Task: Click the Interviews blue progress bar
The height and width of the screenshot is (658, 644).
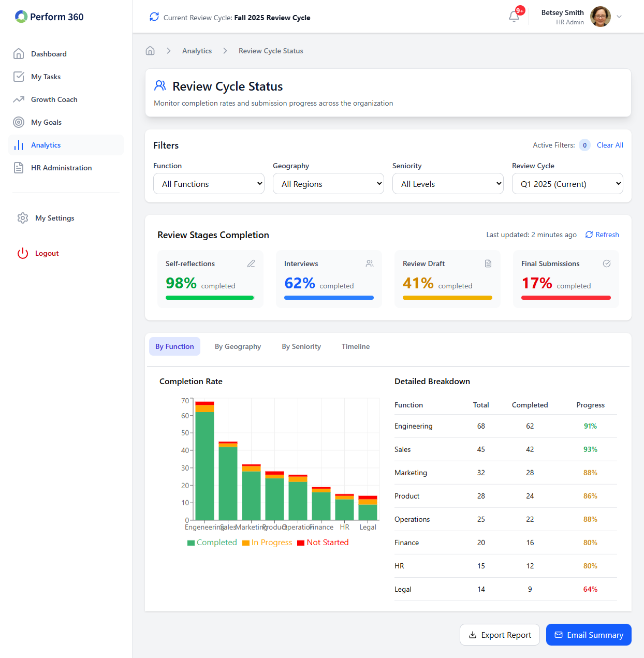Action: click(x=329, y=298)
